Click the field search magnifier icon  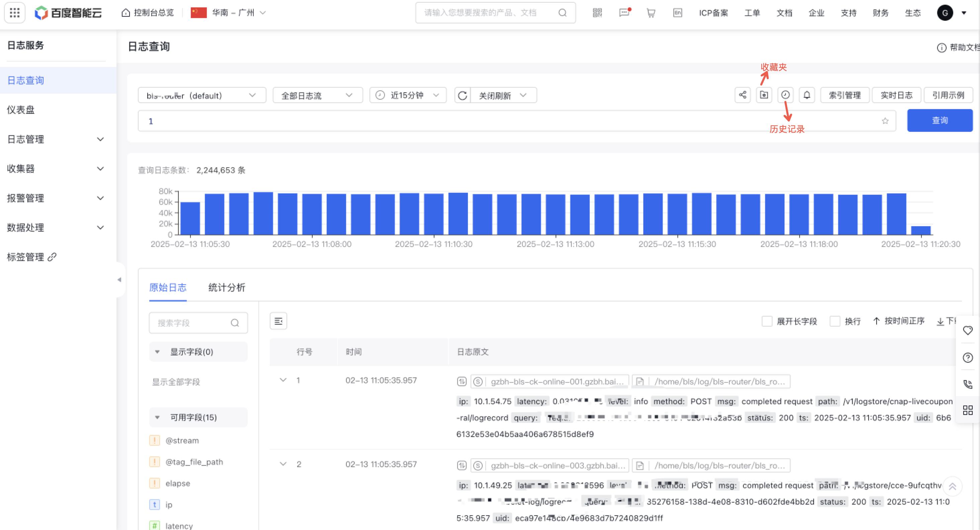tap(235, 323)
